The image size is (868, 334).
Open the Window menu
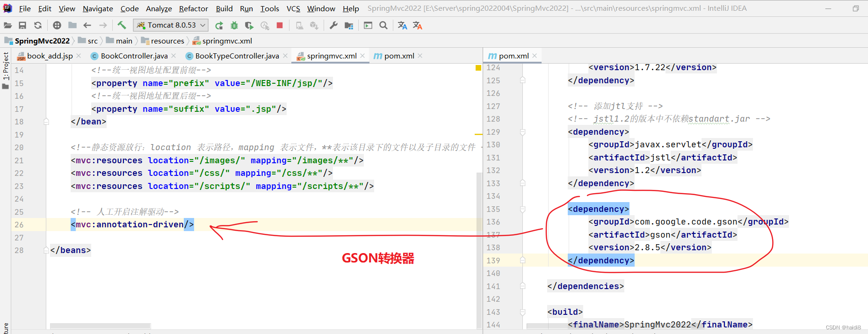coord(321,8)
